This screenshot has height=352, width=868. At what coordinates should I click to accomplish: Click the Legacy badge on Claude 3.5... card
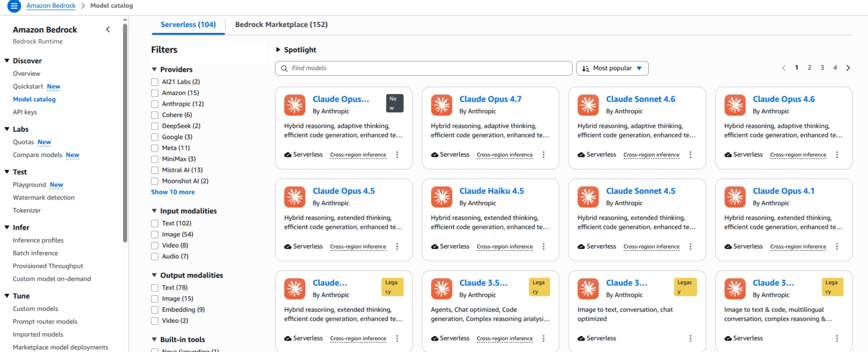(539, 287)
